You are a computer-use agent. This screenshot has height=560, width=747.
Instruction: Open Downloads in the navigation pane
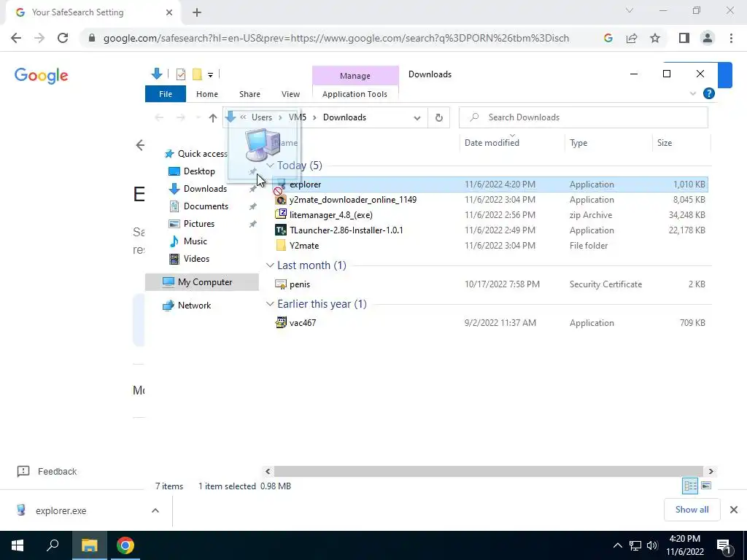205,189
